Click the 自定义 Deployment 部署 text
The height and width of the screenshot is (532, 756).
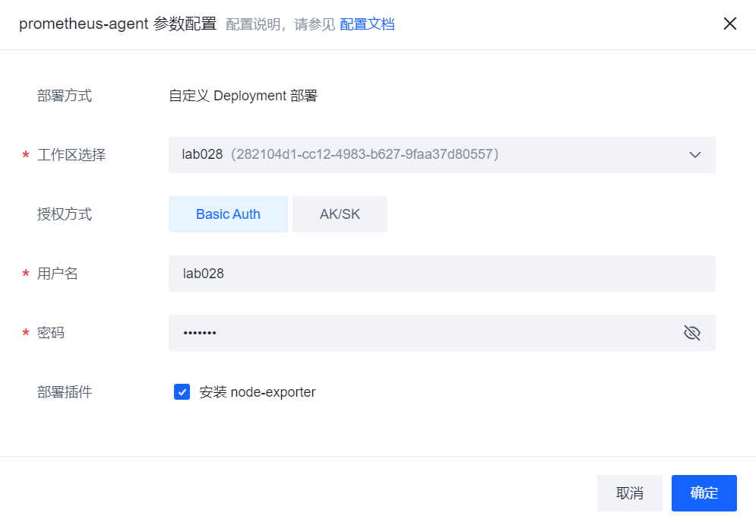(243, 96)
